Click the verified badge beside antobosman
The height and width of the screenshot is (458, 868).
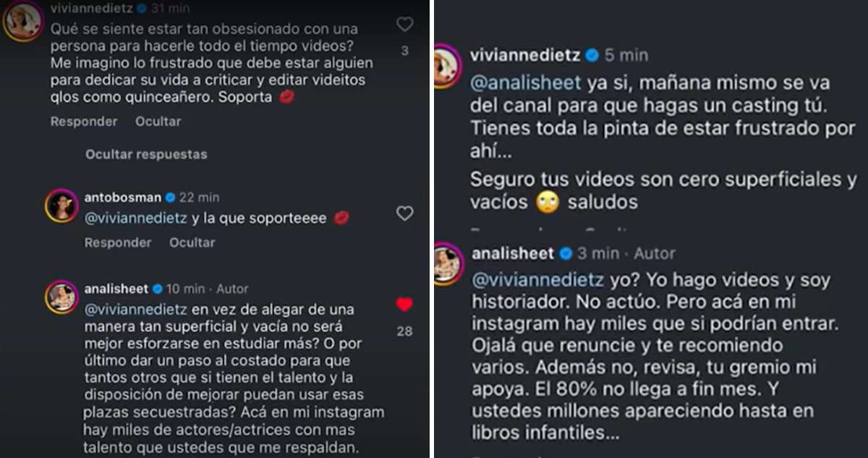pyautogui.click(x=171, y=198)
